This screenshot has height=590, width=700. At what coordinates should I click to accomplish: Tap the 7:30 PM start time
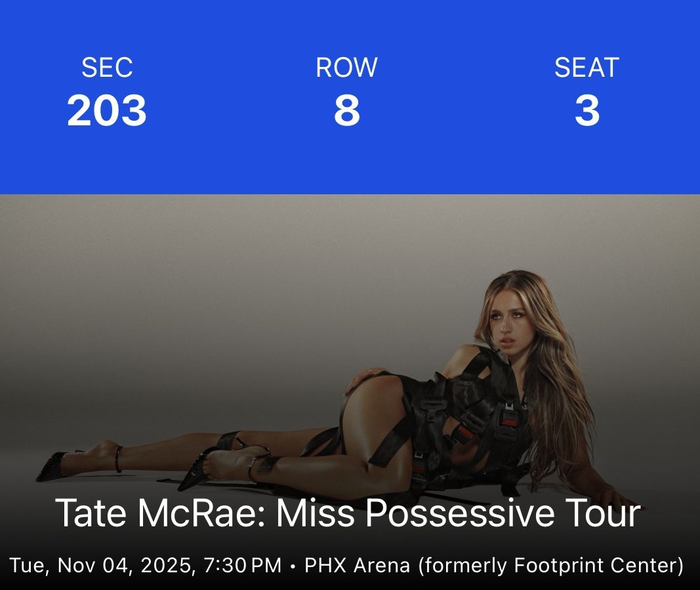tap(243, 565)
